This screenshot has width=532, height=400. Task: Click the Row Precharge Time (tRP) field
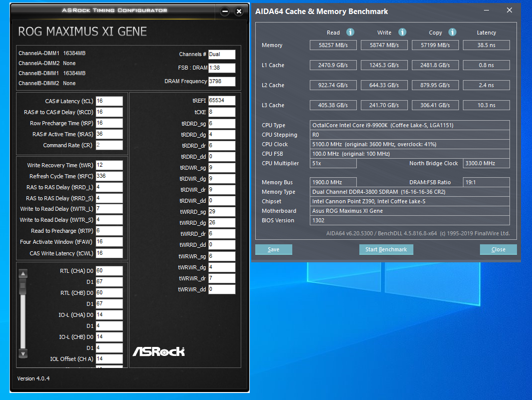109,123
